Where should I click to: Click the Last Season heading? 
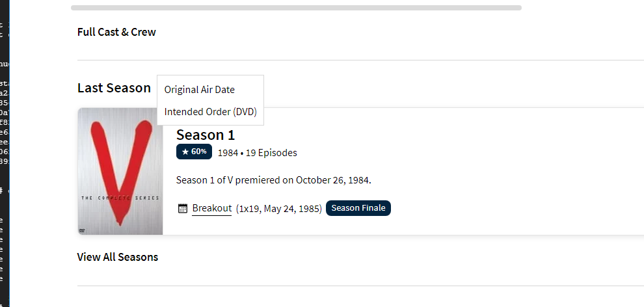(114, 88)
